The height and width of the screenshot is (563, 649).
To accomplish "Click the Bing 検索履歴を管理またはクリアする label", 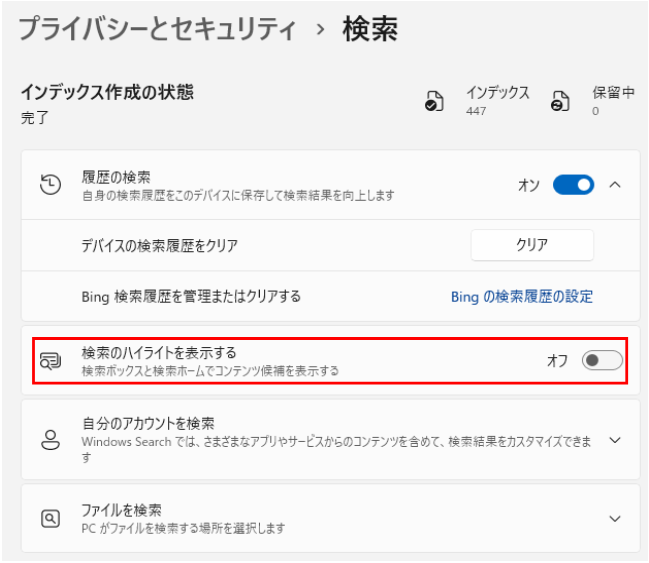I will pyautogui.click(x=191, y=297).
